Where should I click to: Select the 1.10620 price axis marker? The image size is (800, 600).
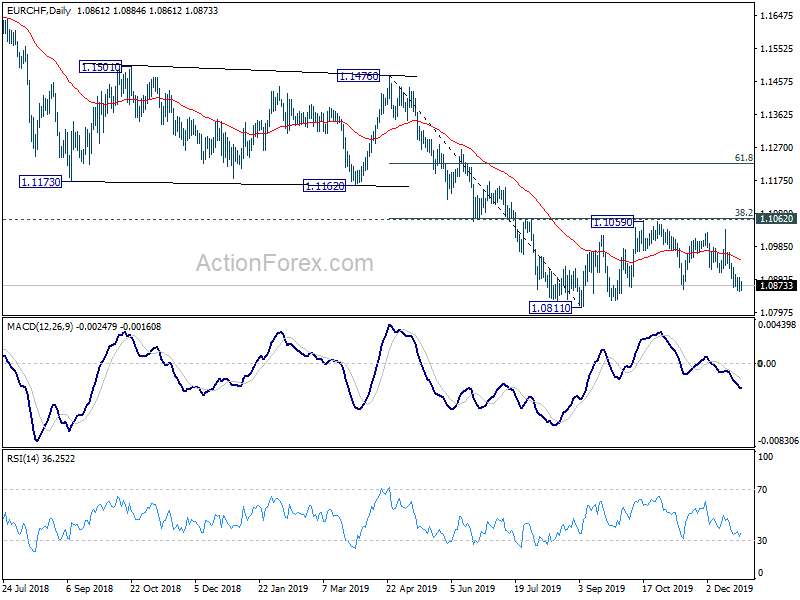[x=777, y=219]
